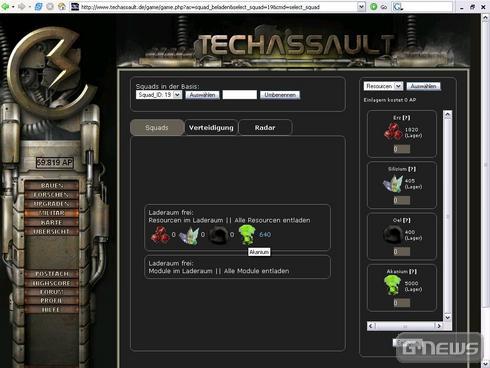Open the FORUM menu entry
Screen dimensions: 490x368
(x=52, y=292)
